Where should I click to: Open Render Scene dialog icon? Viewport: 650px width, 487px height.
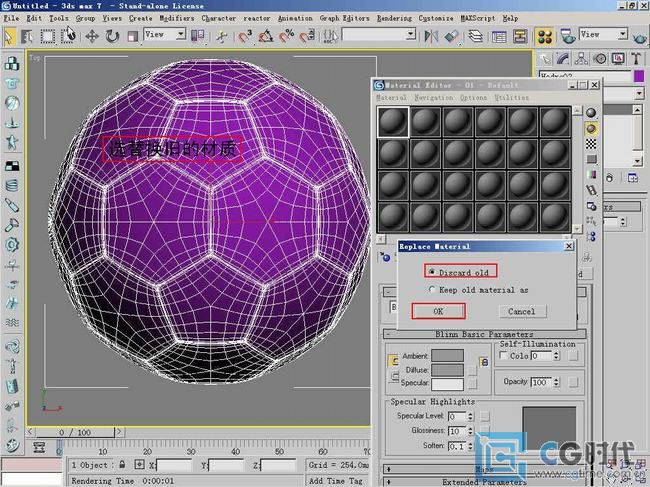[568, 36]
